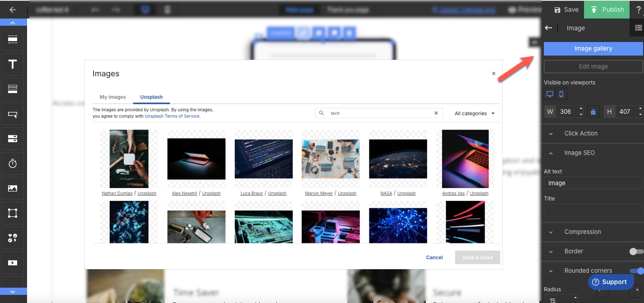Select the Image element in the sidebar
644x303 pixels.
tap(12, 188)
